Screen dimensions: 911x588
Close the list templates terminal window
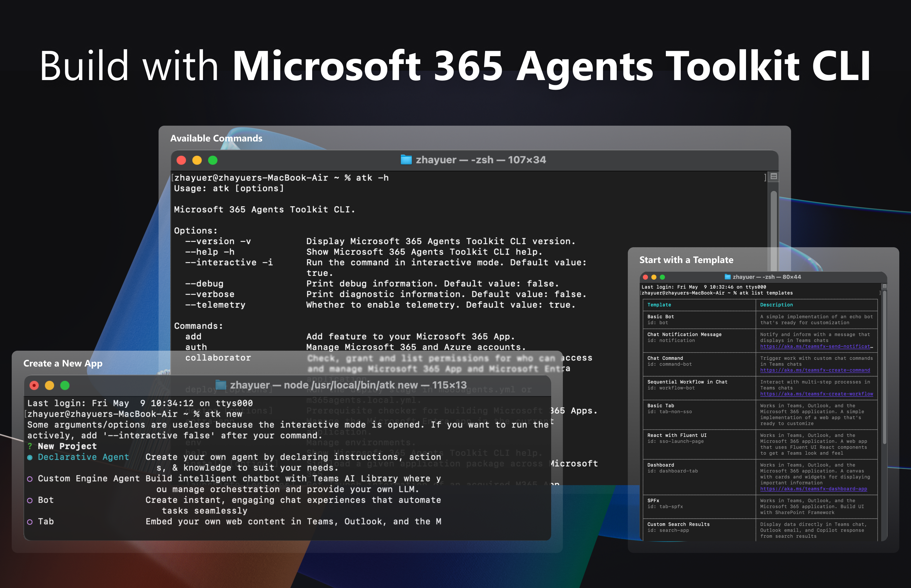645,277
